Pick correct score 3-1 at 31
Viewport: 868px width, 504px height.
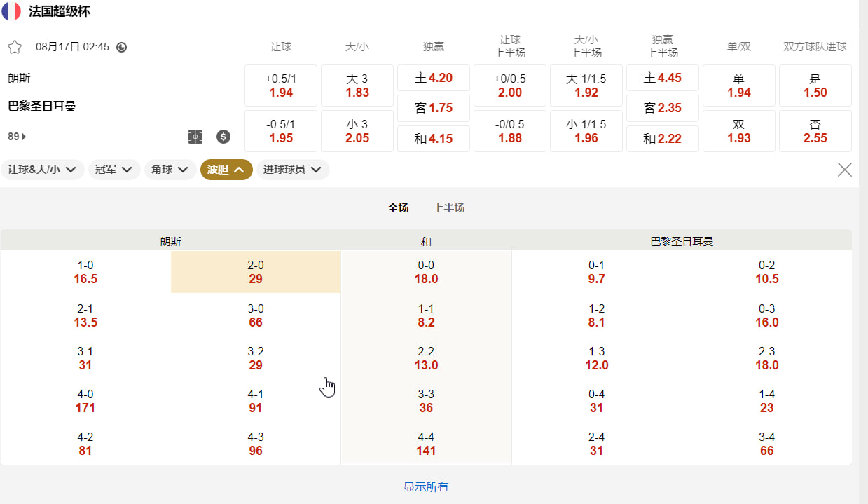(85, 358)
